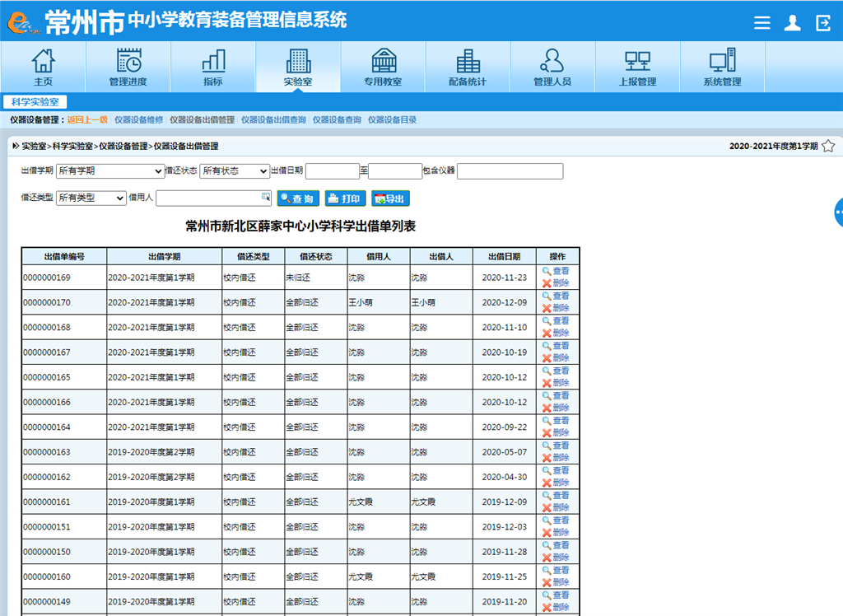Click the 出借日期 column header

coord(505,257)
